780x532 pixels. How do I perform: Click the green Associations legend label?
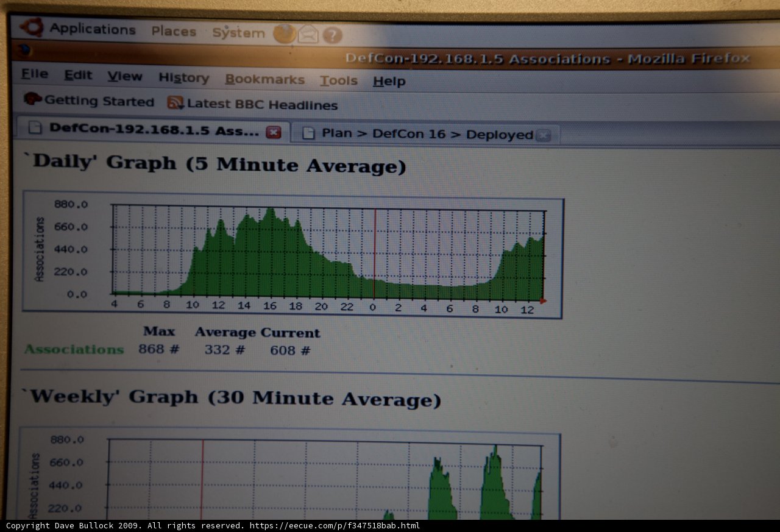pos(74,349)
